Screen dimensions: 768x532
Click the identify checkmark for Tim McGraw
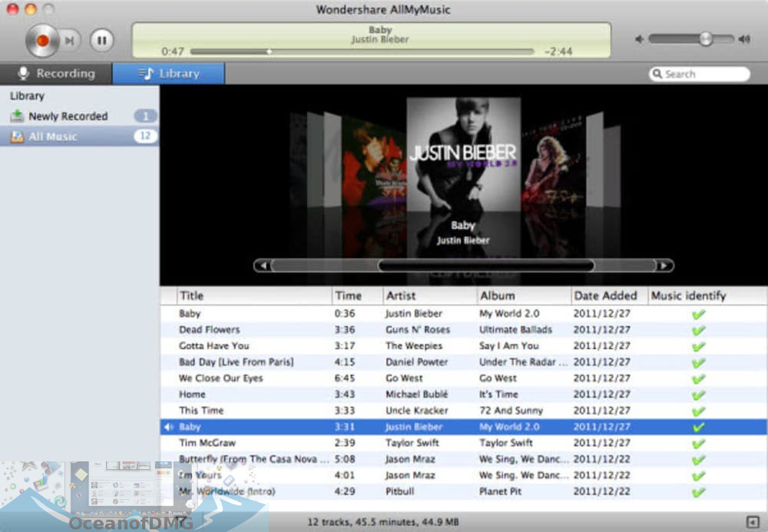(699, 444)
